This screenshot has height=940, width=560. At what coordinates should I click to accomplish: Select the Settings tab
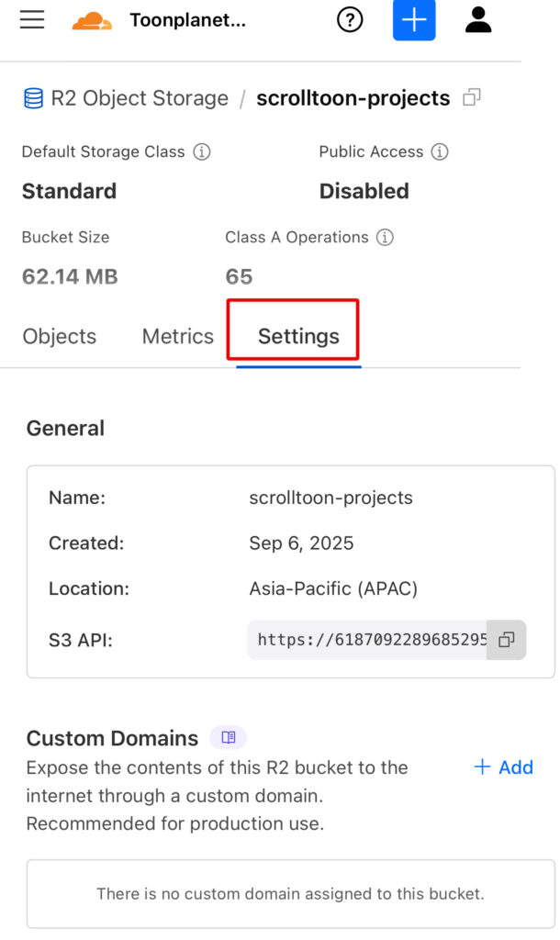point(298,337)
